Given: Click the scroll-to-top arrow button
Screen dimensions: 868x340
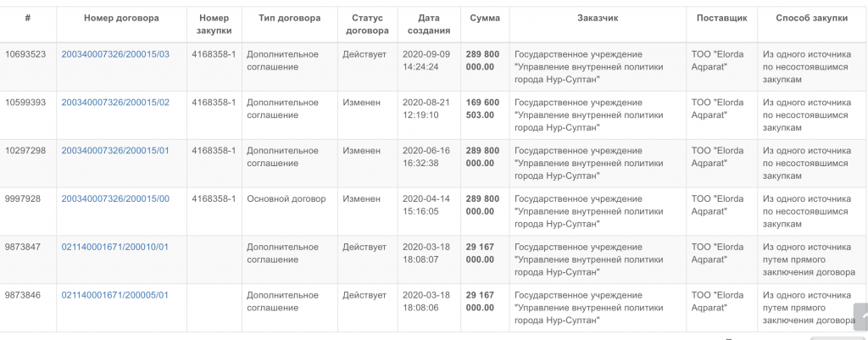Looking at the screenshot, I should [x=861, y=317].
